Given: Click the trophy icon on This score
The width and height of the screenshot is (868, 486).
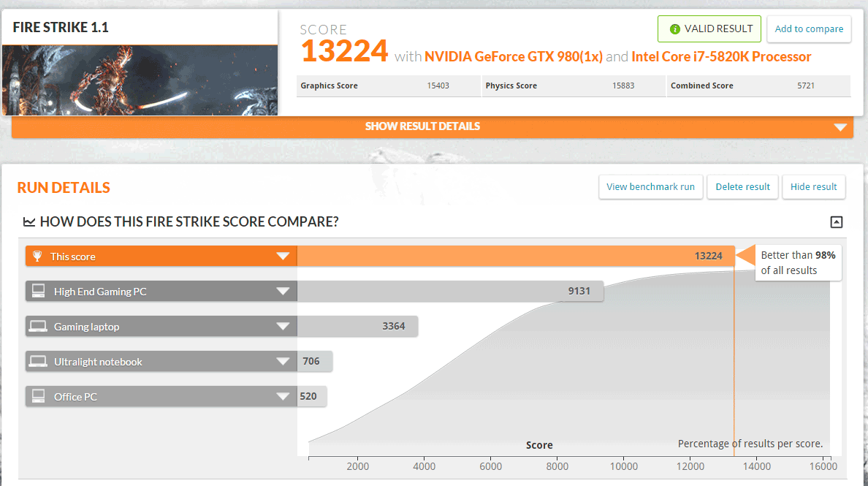Looking at the screenshot, I should [37, 257].
